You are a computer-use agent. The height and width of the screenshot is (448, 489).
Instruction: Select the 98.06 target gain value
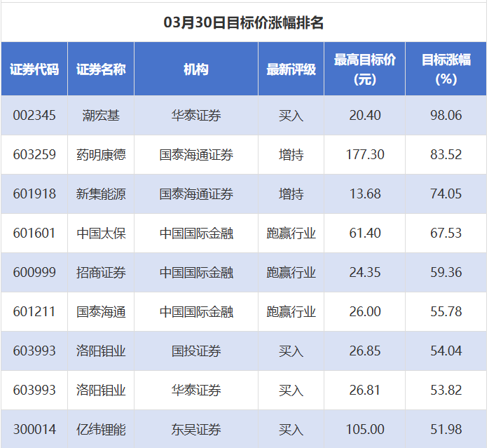[446, 115]
